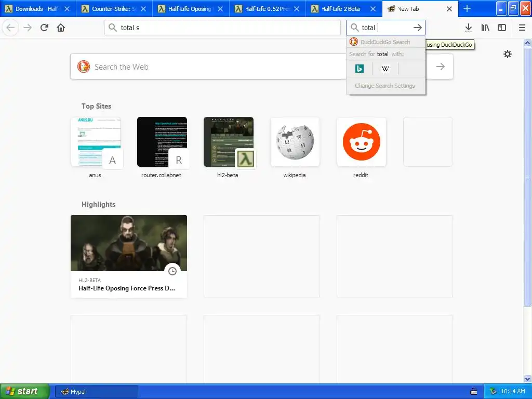Open the Library toolbar icon
532x399 pixels.
tap(485, 28)
